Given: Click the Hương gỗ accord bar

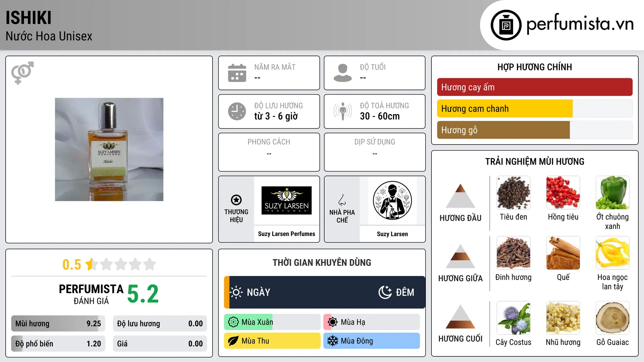Looking at the screenshot, I should click(x=535, y=130).
